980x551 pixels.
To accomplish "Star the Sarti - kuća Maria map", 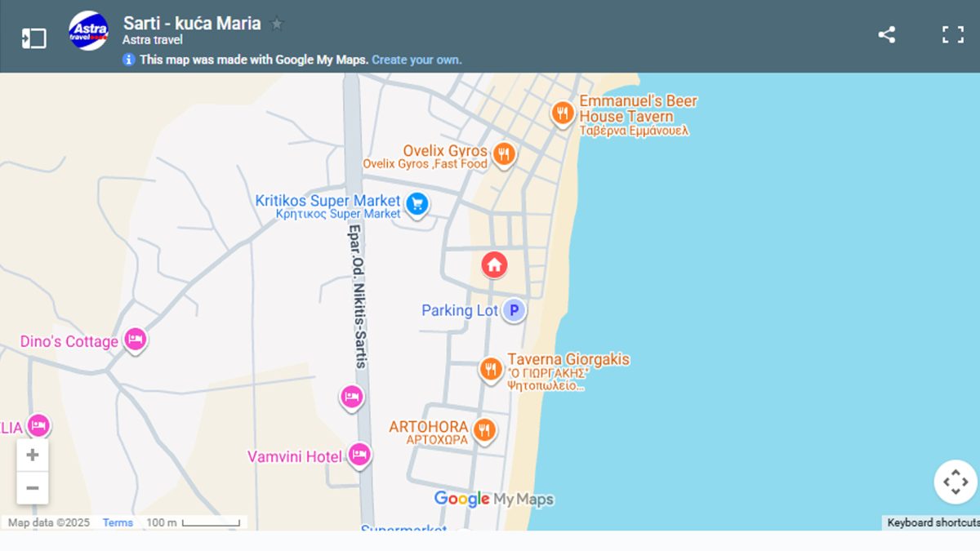I will 277,24.
